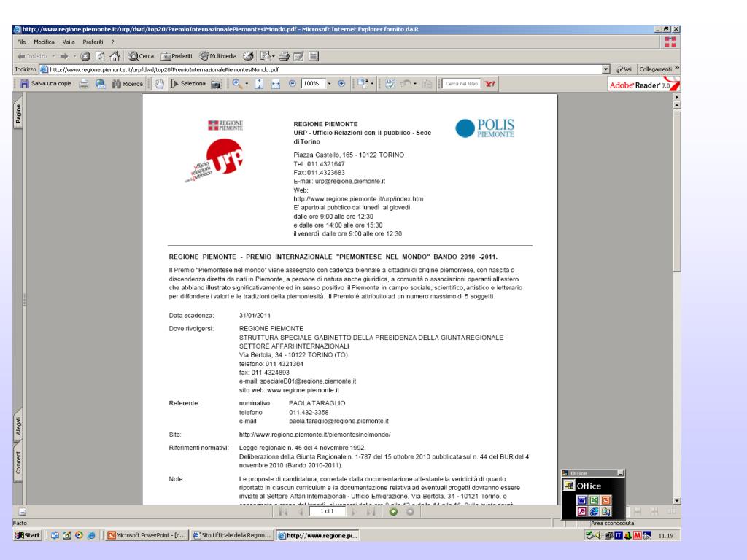The width and height of the screenshot is (747, 560).
Task: Click the piemontesinelmondo site URL text
Action: pos(314,435)
